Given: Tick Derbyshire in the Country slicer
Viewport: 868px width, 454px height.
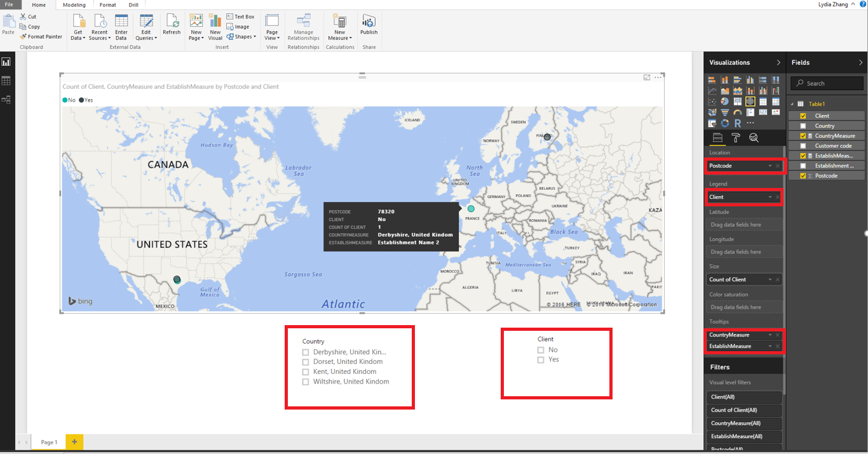Looking at the screenshot, I should [x=306, y=352].
